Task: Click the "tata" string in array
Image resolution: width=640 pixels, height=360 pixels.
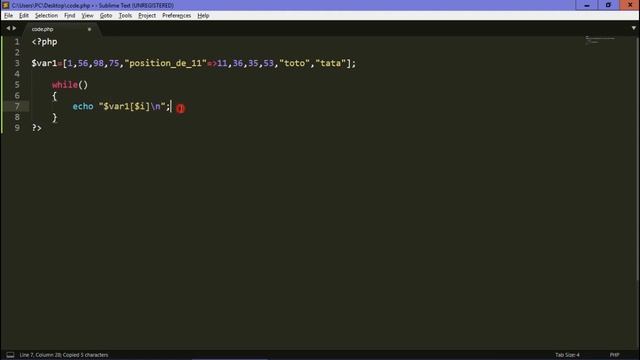Action: tap(331, 63)
